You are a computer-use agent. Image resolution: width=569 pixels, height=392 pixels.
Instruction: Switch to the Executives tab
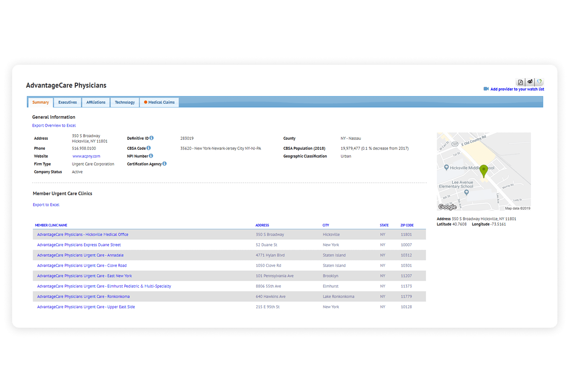pyautogui.click(x=67, y=102)
